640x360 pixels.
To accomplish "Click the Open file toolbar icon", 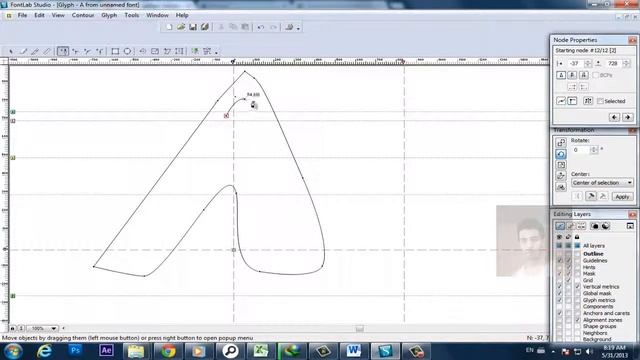I will (181, 27).
